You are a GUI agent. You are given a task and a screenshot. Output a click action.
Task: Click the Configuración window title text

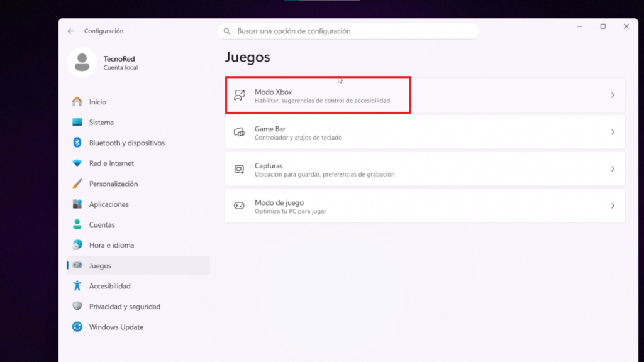click(104, 31)
